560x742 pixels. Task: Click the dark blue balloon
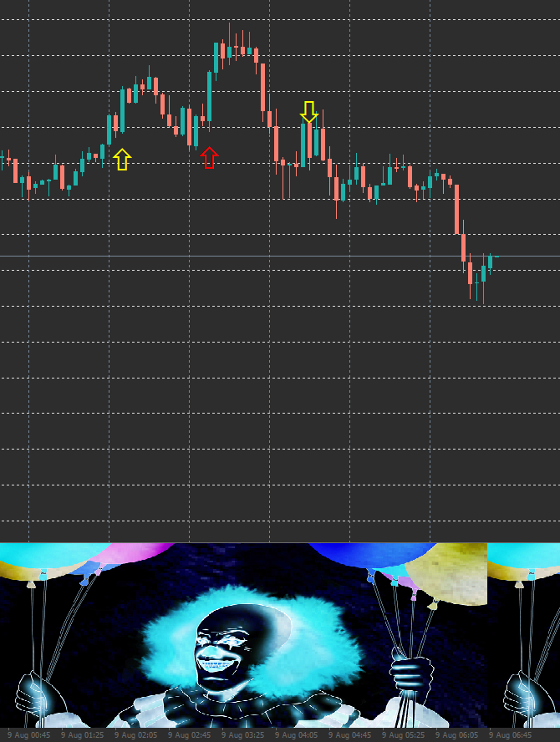point(372,554)
